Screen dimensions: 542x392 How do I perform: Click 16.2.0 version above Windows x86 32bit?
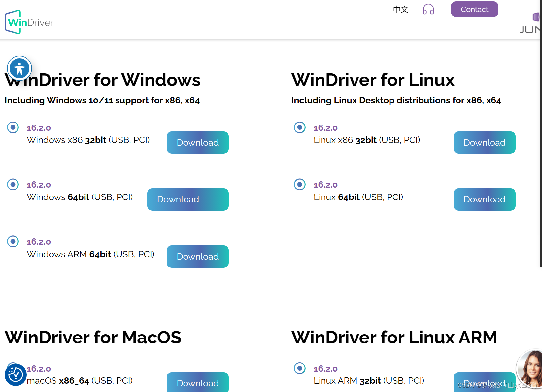click(39, 128)
